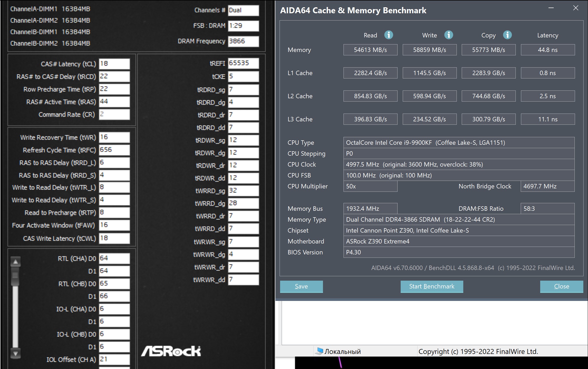This screenshot has height=369, width=588.
Task: Click the Save button
Action: coord(301,286)
